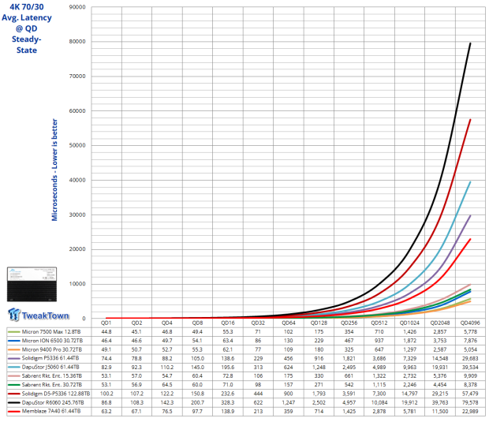The image size is (489, 448).
Task: Click the Micron 9400 Pro orange legend swatch
Action: (14, 349)
